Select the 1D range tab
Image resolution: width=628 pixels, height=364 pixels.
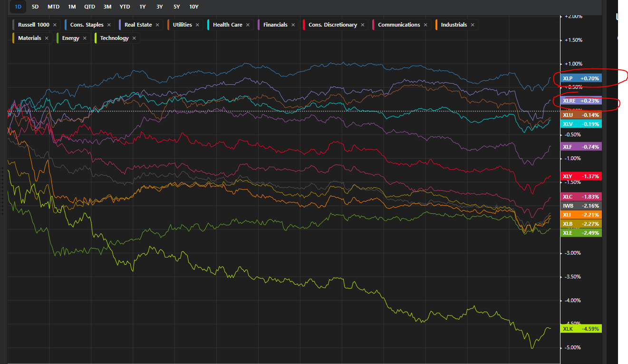click(x=18, y=7)
